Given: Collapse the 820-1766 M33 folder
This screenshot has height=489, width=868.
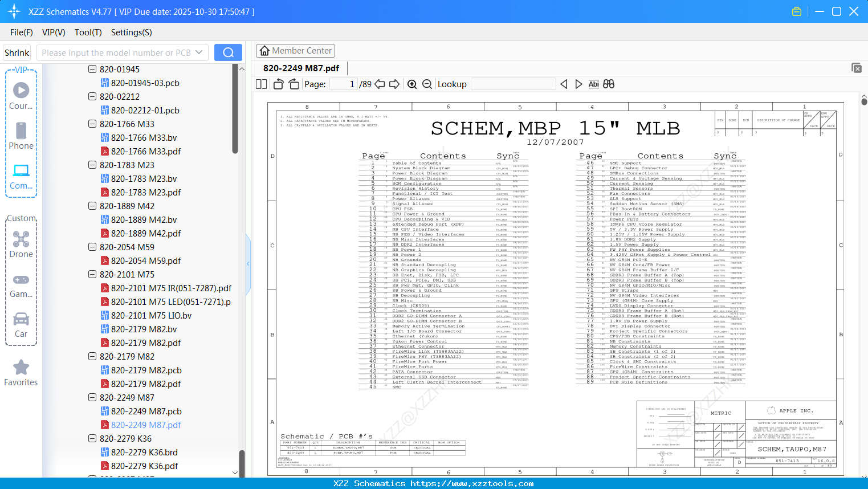Looking at the screenshot, I should point(92,124).
